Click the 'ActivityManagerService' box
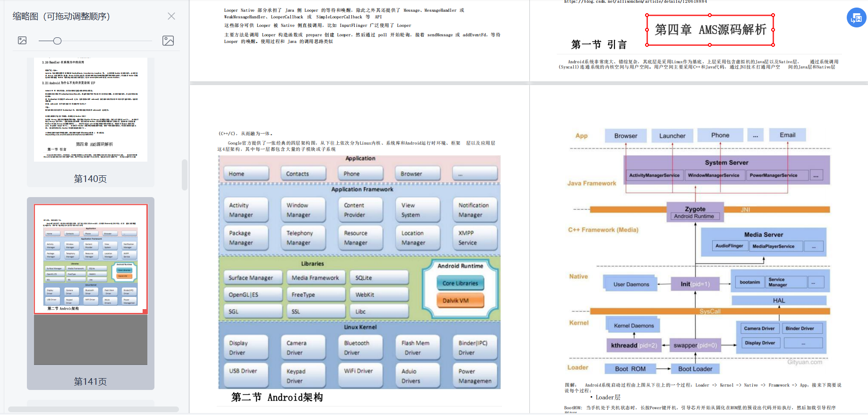Image resolution: width=868 pixels, height=415 pixels. [654, 175]
